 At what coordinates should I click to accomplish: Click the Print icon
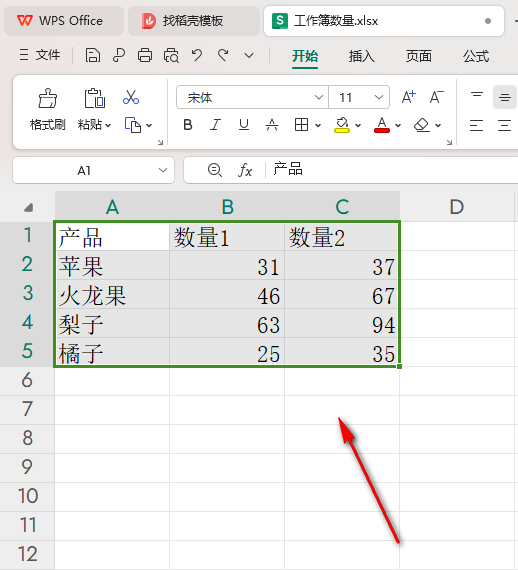145,56
